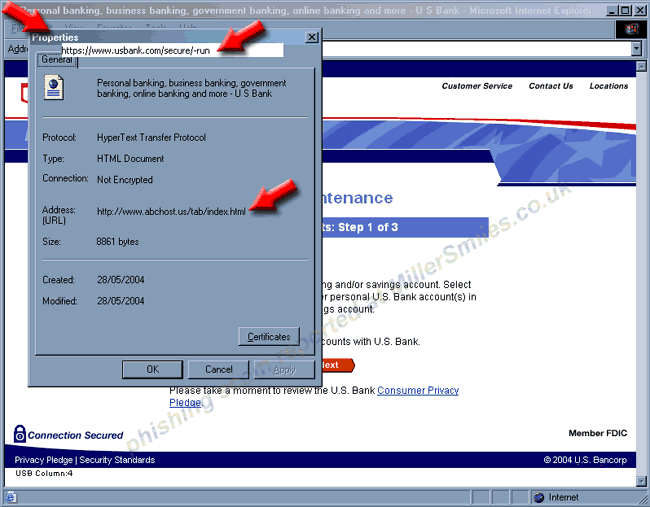Click the Member FDIC text

(598, 433)
